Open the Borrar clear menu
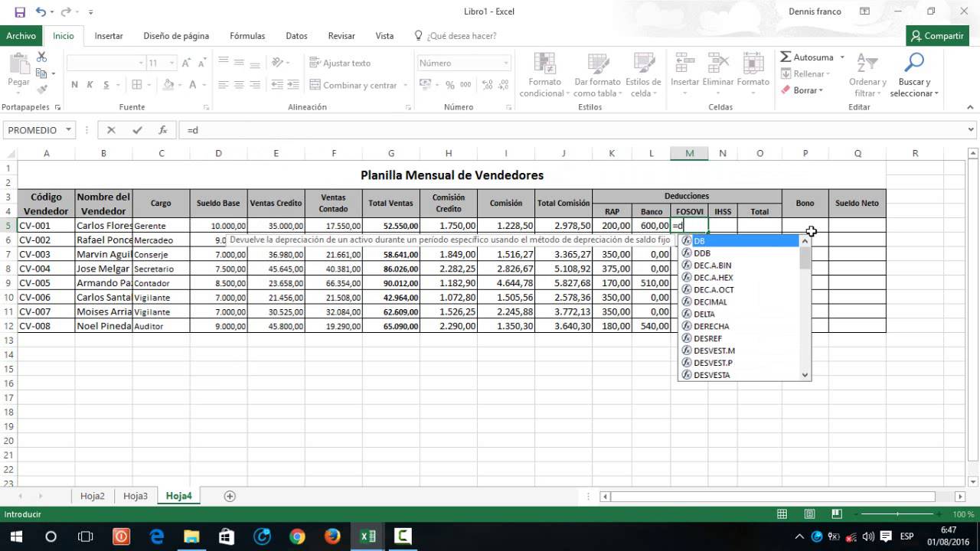Screen dimensions: 980x551 pyautogui.click(x=802, y=90)
